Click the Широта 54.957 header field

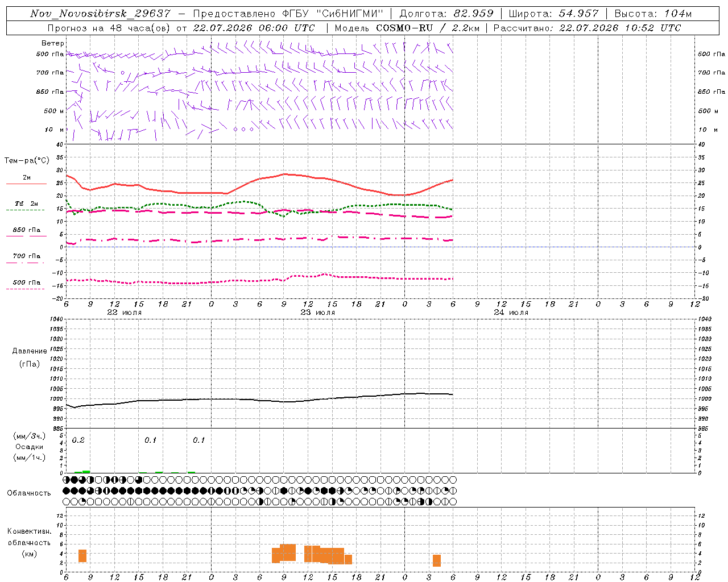pos(554,14)
